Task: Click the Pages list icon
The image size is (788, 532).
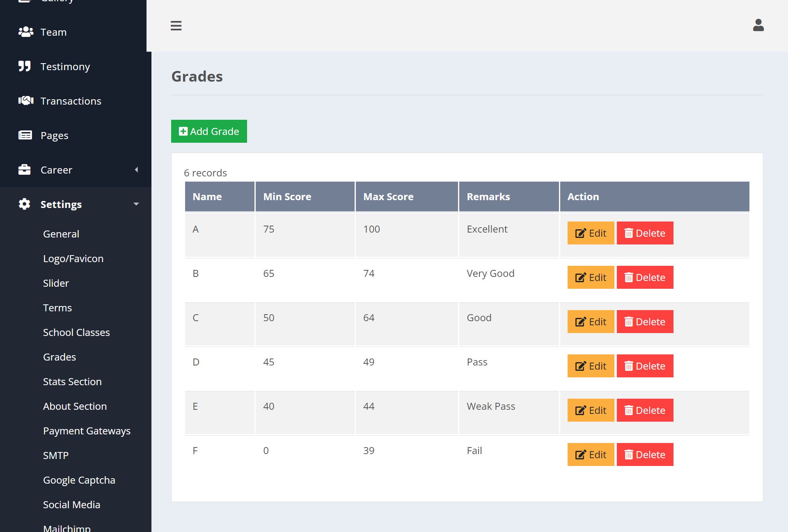Action: 25,135
